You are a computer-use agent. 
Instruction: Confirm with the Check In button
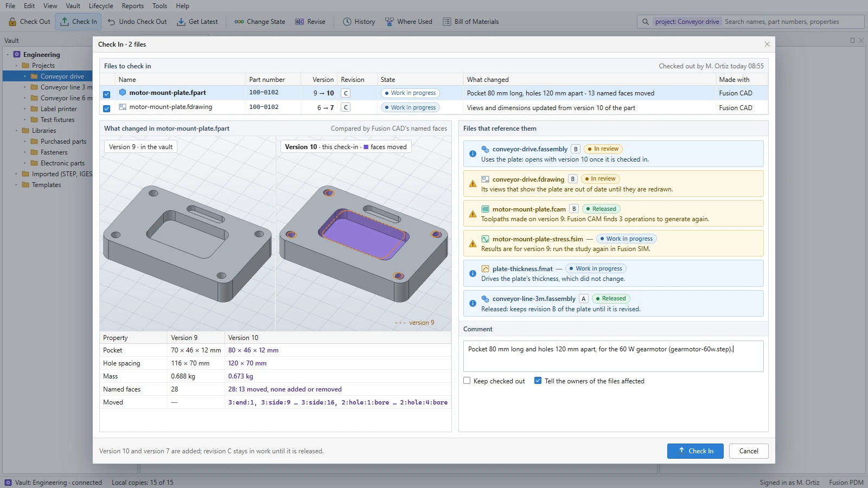pyautogui.click(x=695, y=451)
